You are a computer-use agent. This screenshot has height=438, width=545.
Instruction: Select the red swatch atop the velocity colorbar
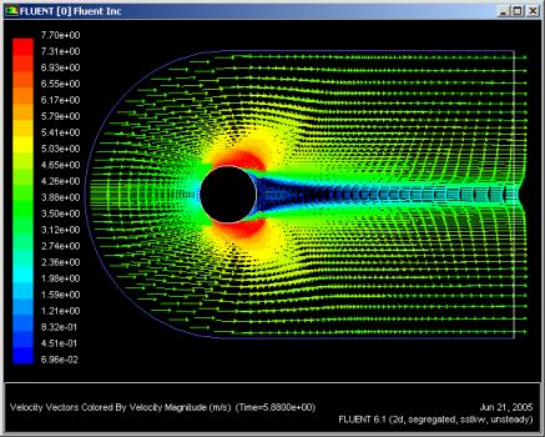pyautogui.click(x=23, y=47)
